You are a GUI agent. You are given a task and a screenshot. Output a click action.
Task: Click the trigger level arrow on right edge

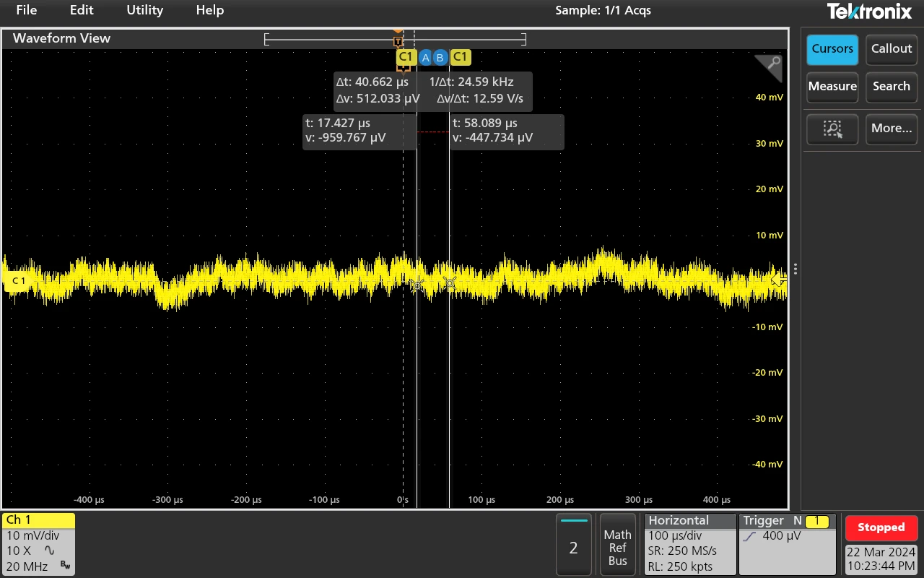click(778, 279)
